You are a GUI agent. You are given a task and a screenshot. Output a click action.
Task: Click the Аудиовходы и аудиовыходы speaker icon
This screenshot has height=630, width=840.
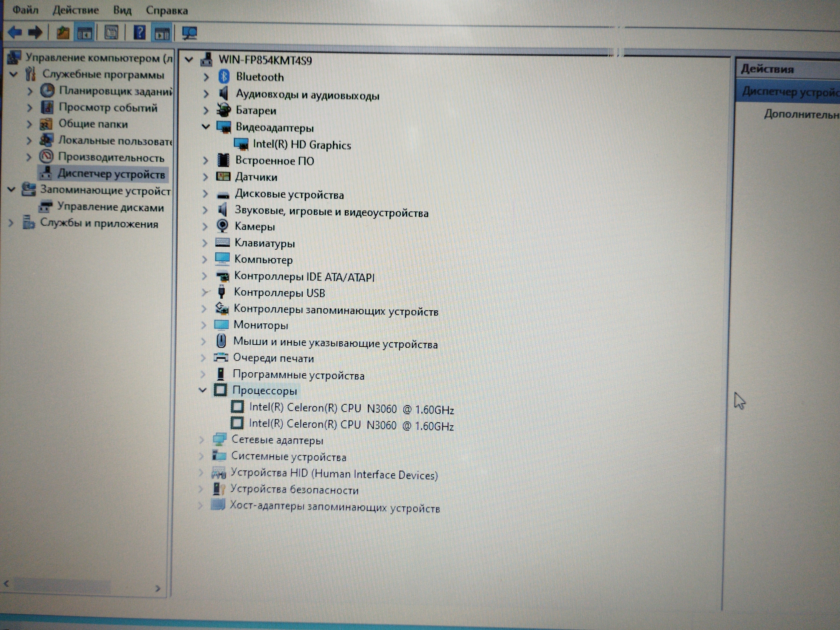[x=224, y=93]
